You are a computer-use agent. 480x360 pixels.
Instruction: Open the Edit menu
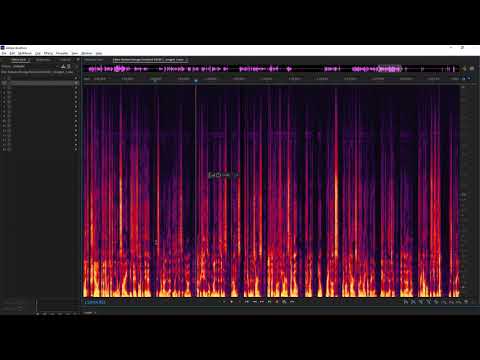(12, 53)
